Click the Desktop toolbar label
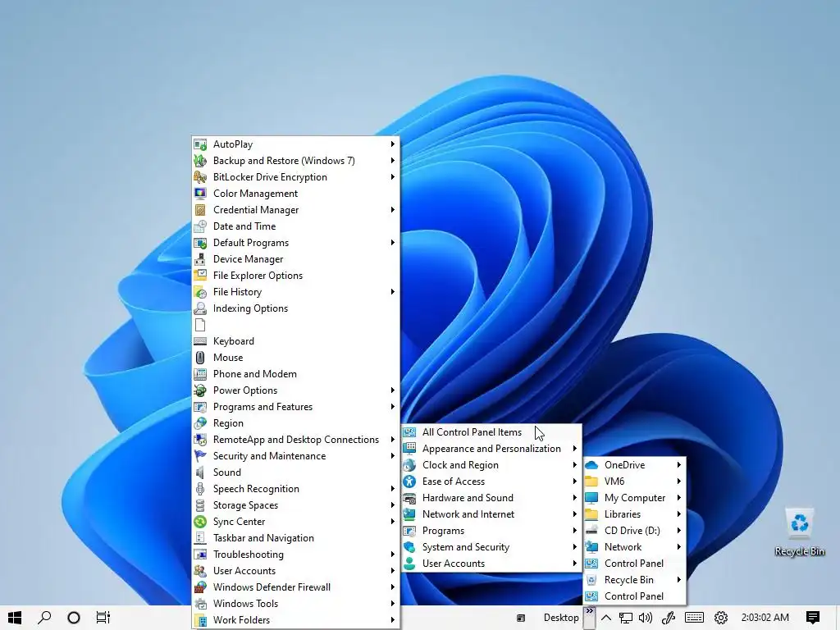840x630 pixels. point(561,618)
